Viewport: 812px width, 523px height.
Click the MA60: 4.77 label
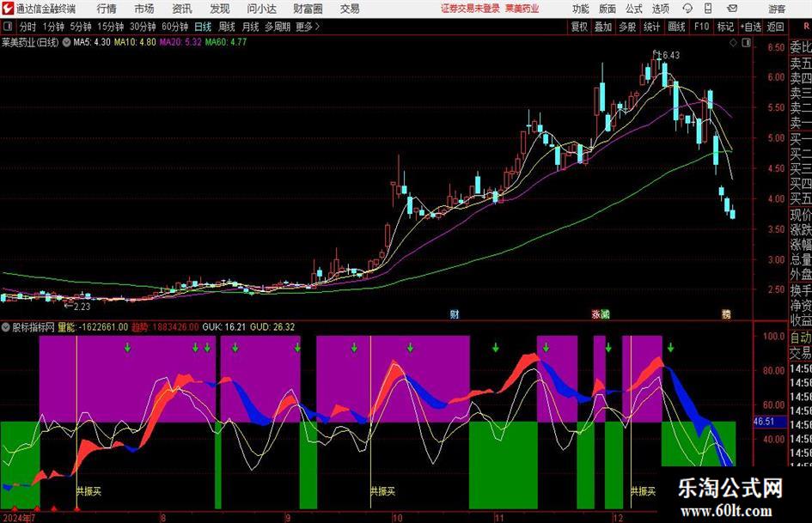pos(226,42)
